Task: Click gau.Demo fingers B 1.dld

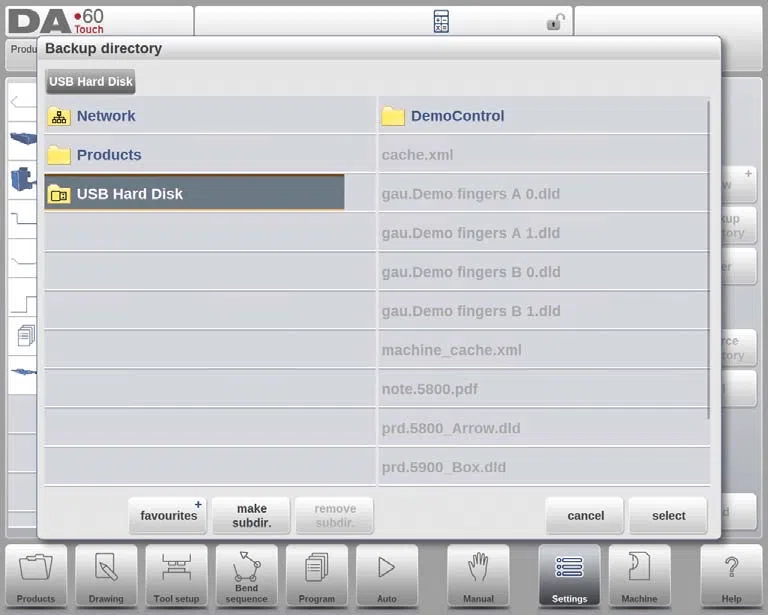Action: coord(544,311)
